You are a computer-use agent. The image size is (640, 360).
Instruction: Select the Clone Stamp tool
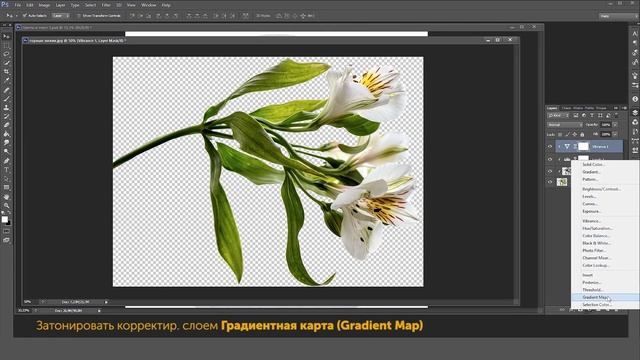click(x=6, y=108)
